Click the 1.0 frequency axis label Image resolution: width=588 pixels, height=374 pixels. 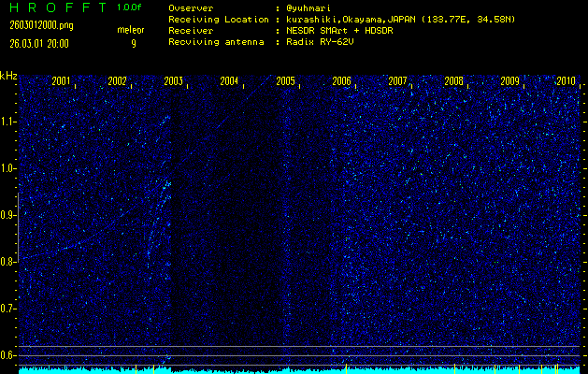point(7,168)
